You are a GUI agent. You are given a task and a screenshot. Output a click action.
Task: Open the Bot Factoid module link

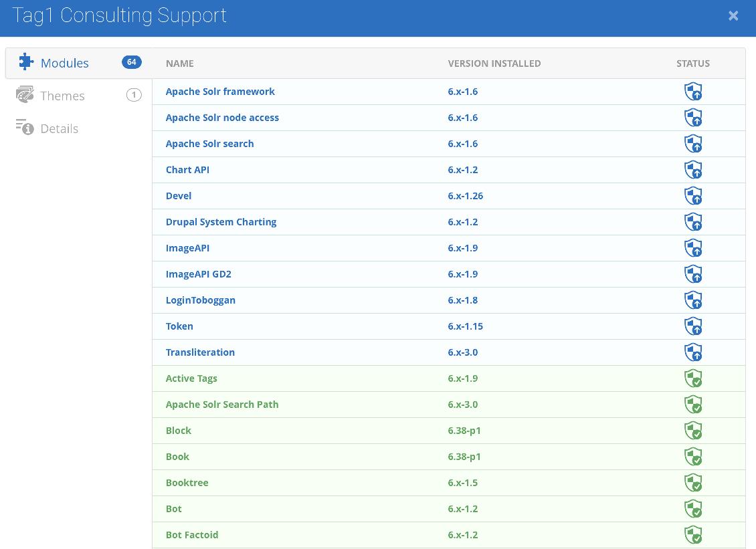(192, 534)
